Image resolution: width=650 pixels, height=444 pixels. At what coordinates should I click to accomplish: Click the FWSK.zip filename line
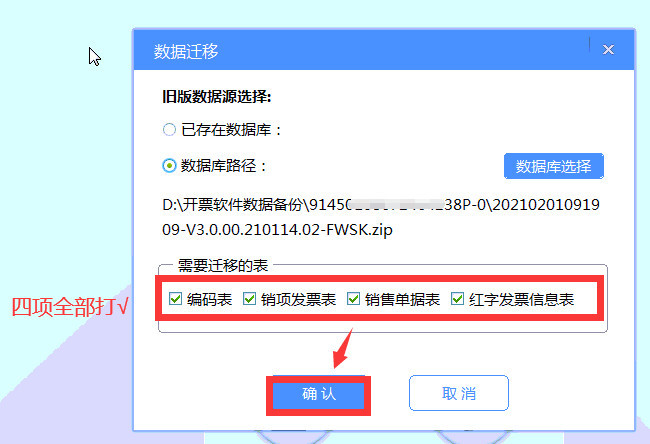(277, 230)
